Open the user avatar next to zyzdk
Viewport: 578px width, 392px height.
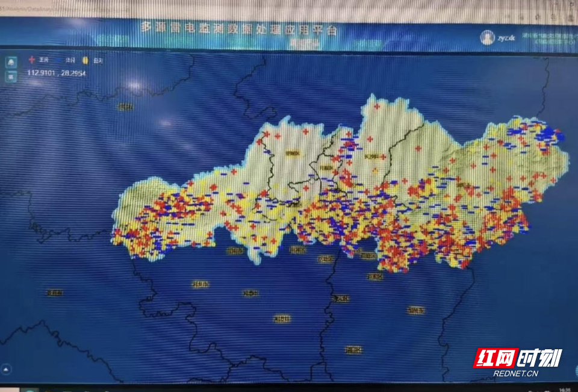coord(487,37)
